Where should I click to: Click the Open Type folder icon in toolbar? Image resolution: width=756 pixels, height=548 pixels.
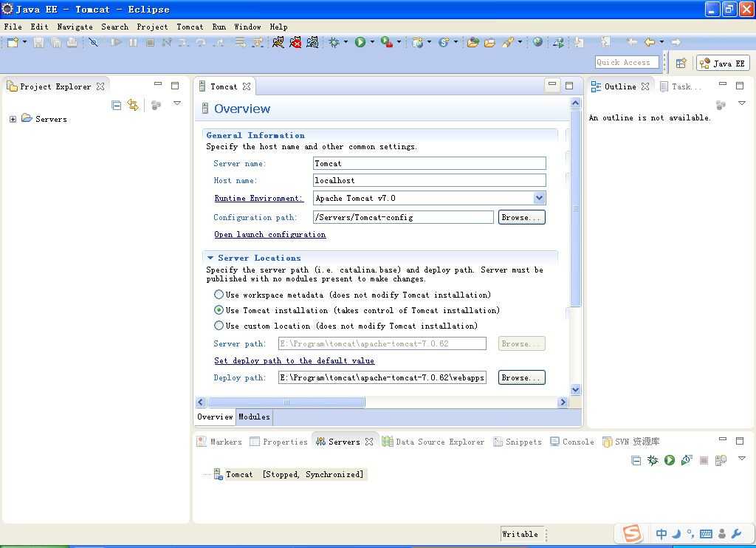point(473,42)
